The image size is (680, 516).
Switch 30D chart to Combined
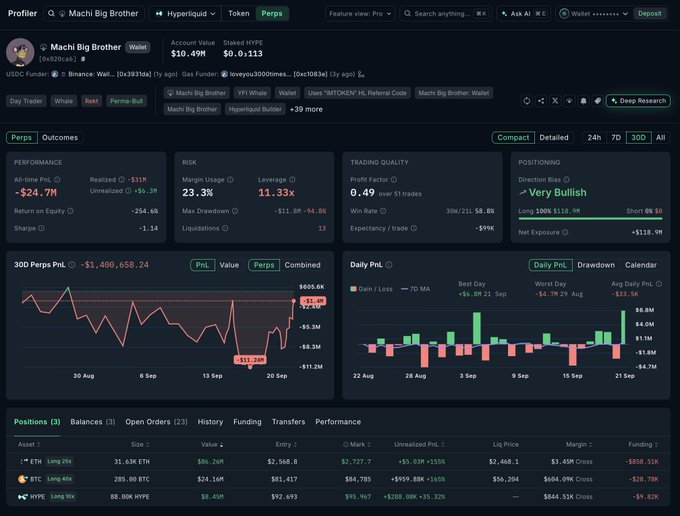[302, 265]
